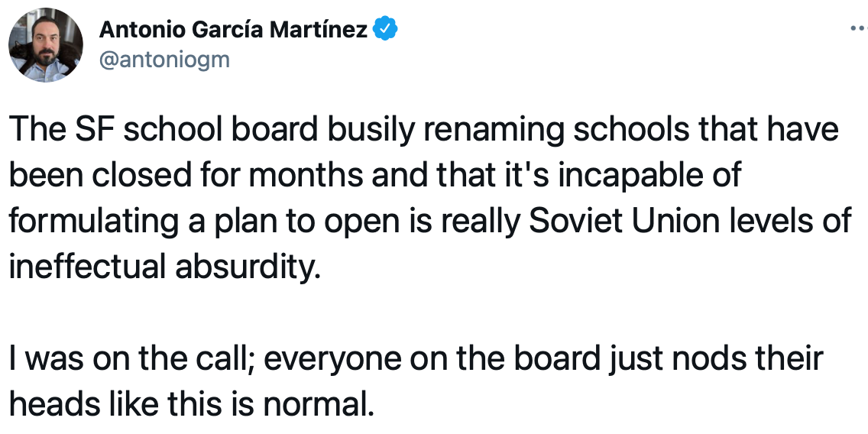
Task: Open the @antoniogm handle link
Action: pos(164,59)
